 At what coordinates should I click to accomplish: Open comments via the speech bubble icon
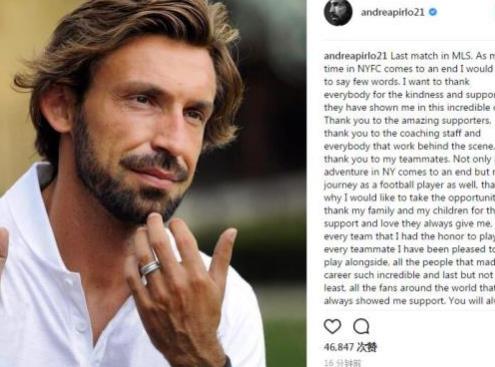[x=361, y=326]
